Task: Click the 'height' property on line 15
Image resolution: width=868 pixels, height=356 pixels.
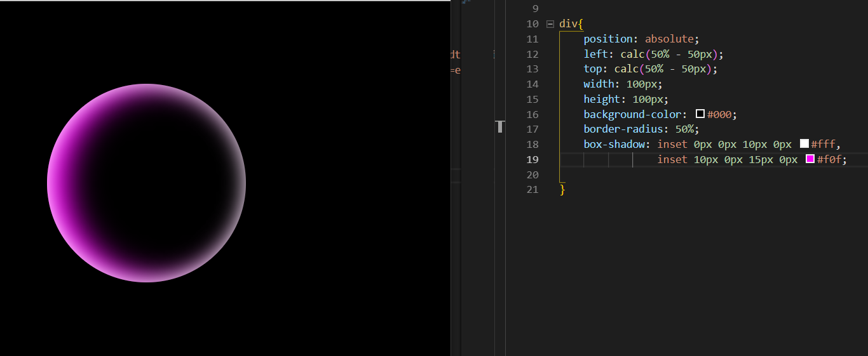Action: click(601, 100)
